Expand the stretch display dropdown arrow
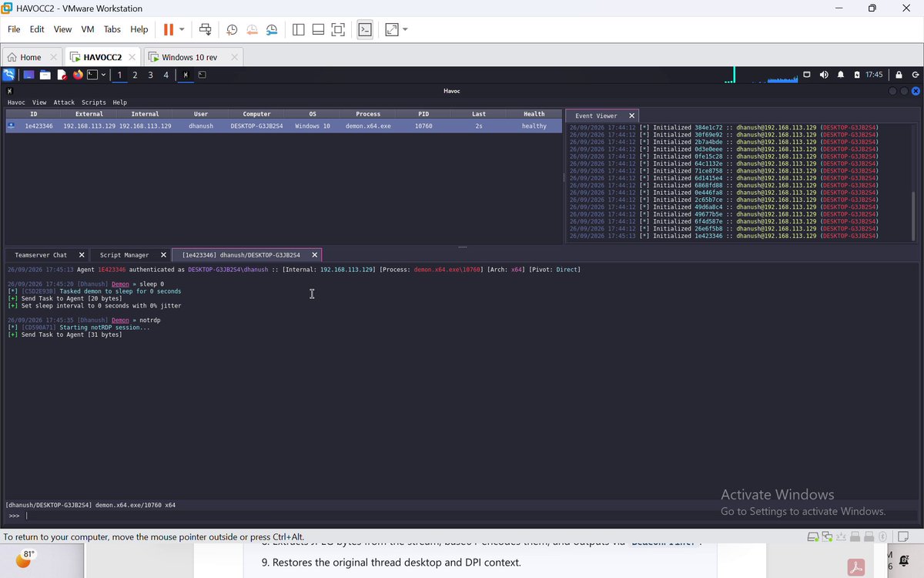The height and width of the screenshot is (578, 924). [x=405, y=29]
